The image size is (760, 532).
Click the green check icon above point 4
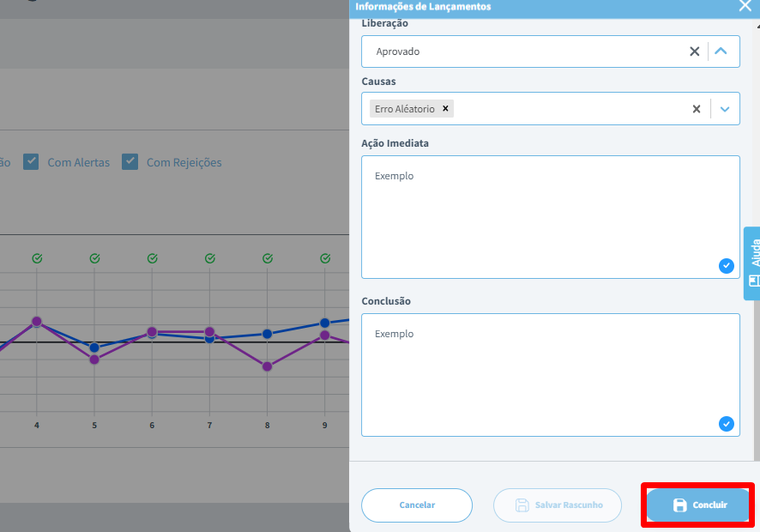pyautogui.click(x=37, y=258)
